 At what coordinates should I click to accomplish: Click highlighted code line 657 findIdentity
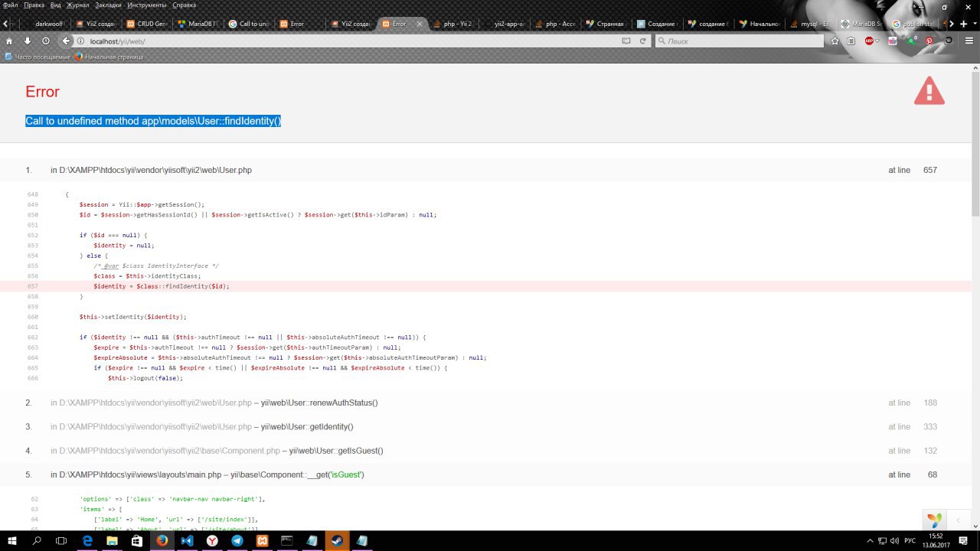pyautogui.click(x=485, y=286)
